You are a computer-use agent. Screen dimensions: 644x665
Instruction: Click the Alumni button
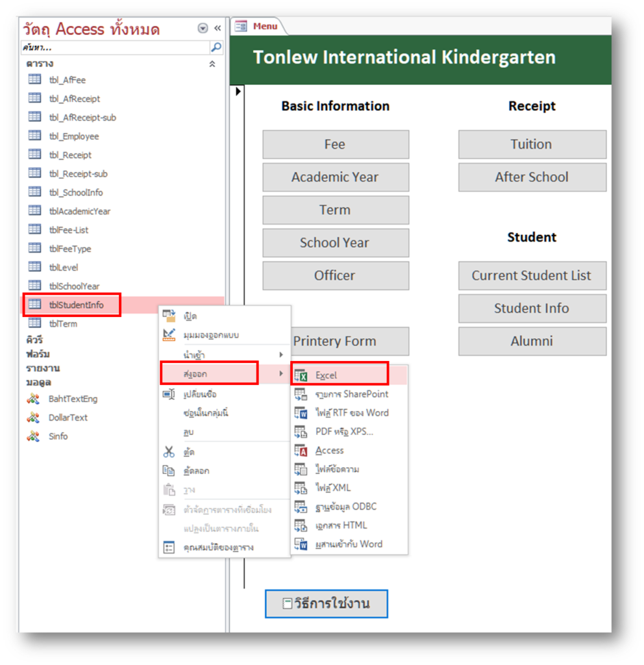point(531,341)
